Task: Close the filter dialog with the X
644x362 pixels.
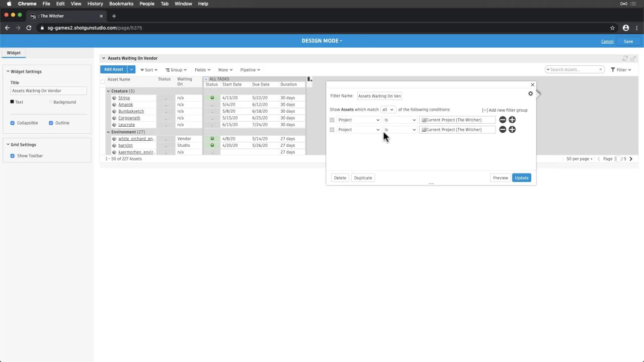Action: (x=532, y=84)
